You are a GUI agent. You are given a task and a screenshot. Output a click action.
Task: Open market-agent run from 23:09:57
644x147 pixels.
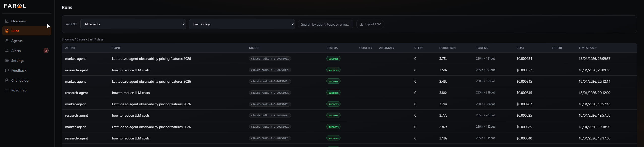click(349, 59)
